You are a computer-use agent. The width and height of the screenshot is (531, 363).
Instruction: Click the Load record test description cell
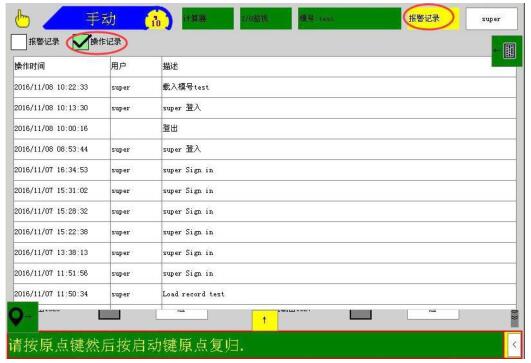click(x=339, y=294)
